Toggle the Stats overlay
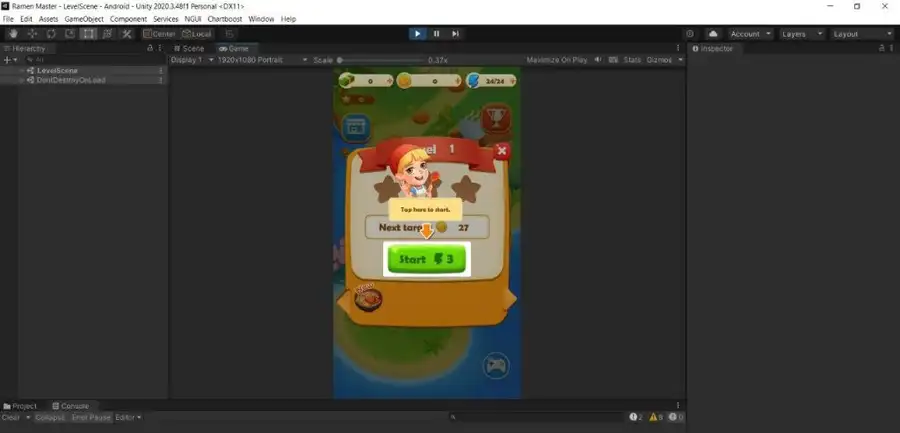 tap(632, 59)
